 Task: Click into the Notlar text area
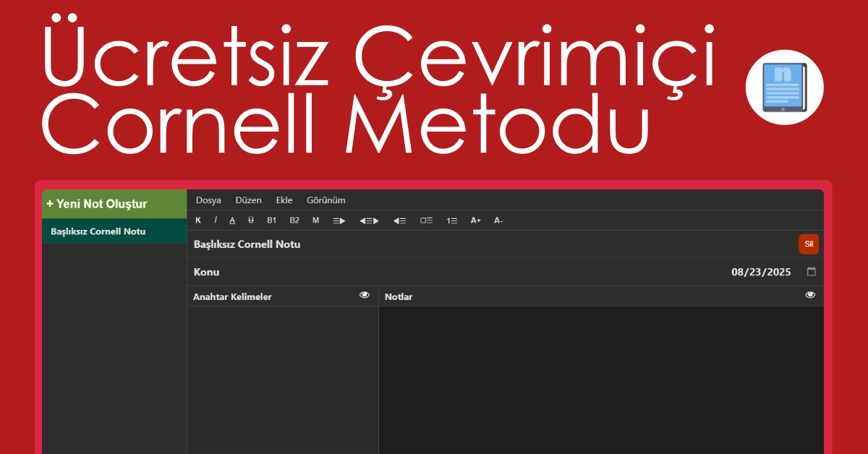tap(601, 380)
